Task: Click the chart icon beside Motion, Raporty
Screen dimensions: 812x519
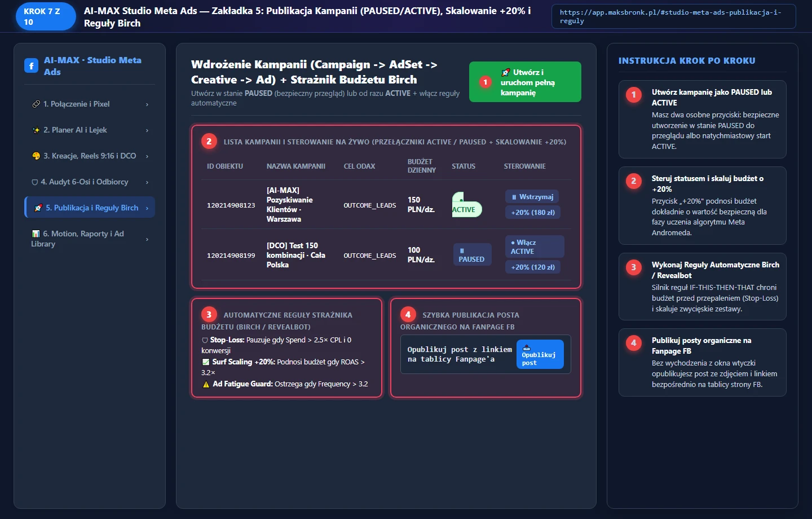Action: [x=36, y=234]
